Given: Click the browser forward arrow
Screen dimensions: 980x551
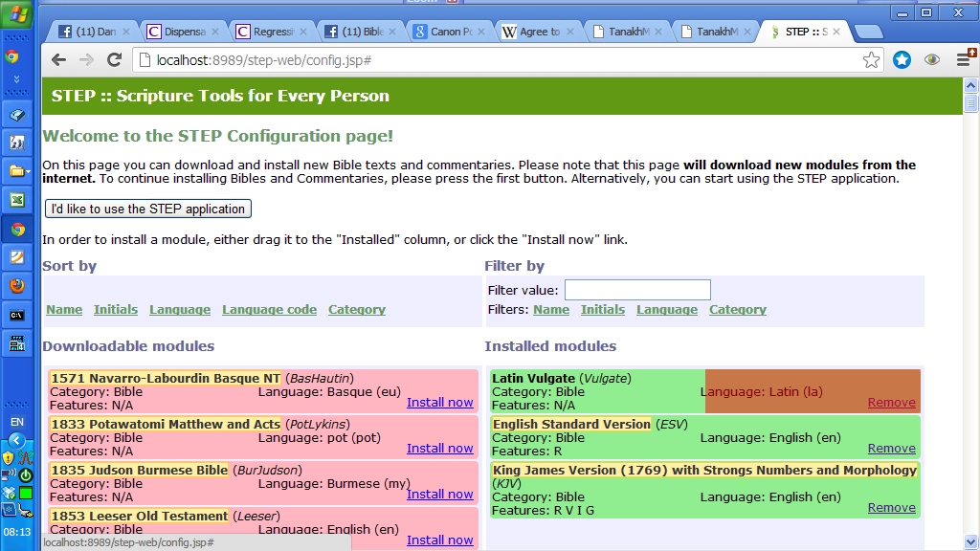Looking at the screenshot, I should click(x=86, y=60).
